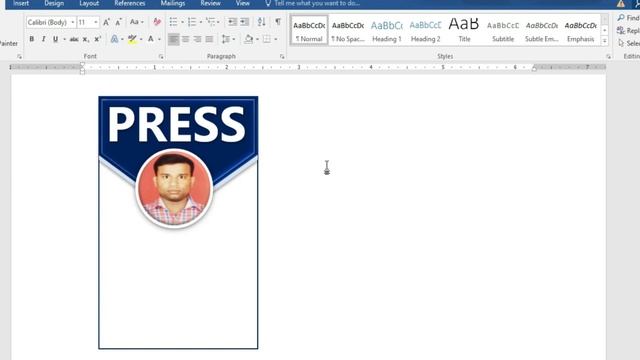This screenshot has height=360, width=640.
Task: Toggle italic formatting
Action: 43,39
